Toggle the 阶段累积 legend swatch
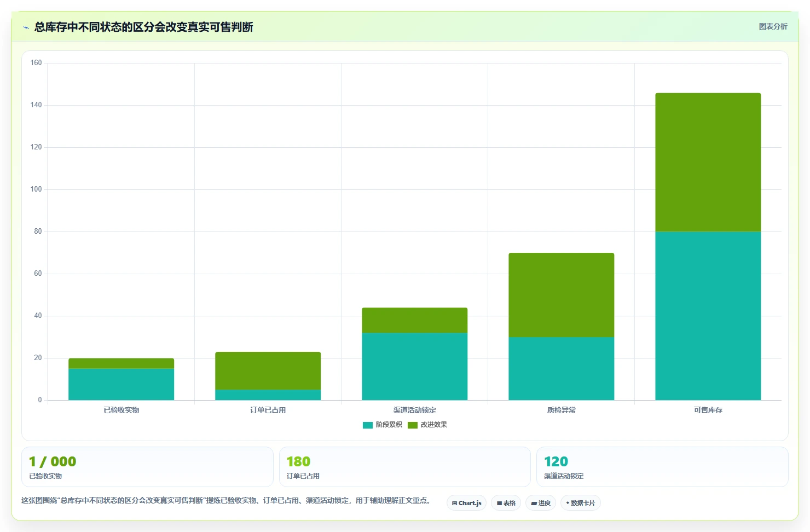 368,425
